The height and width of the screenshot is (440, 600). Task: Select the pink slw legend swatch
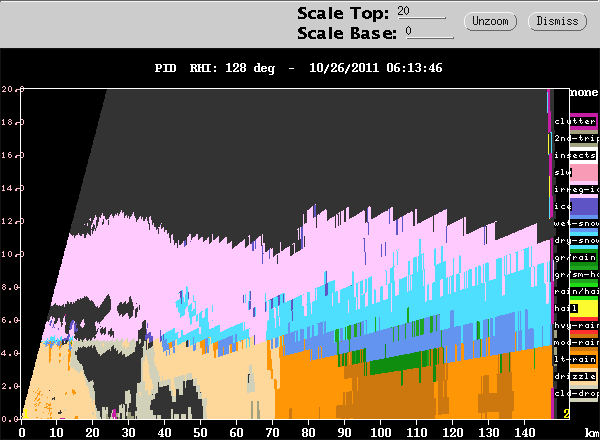pos(584,173)
